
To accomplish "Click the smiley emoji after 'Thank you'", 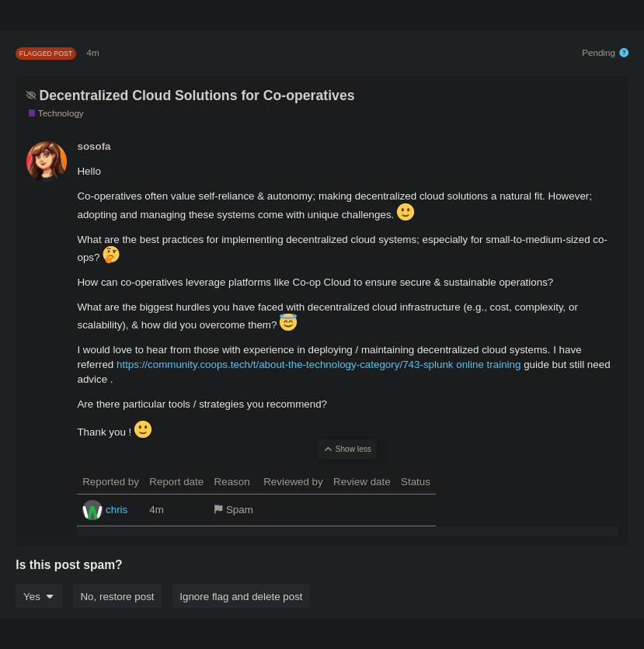I will coord(143,429).
